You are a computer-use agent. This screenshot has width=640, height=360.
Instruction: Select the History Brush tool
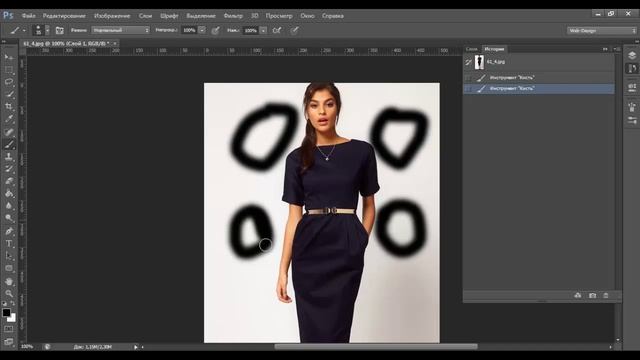tap(9, 169)
